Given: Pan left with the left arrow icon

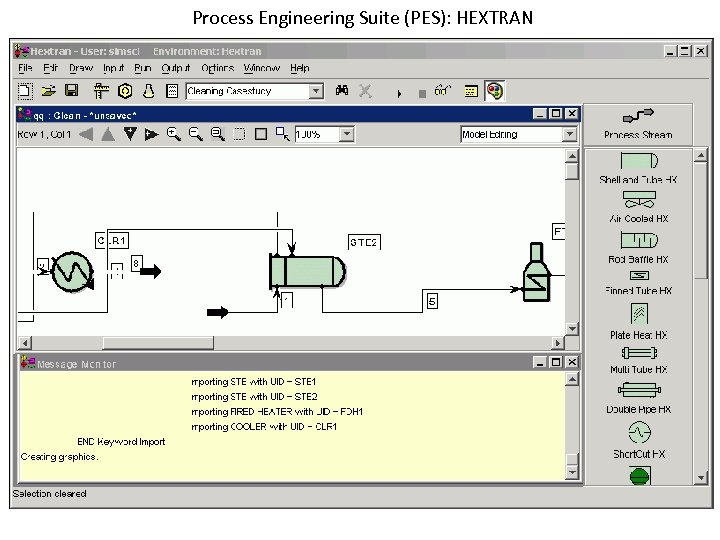Looking at the screenshot, I should coord(86,135).
